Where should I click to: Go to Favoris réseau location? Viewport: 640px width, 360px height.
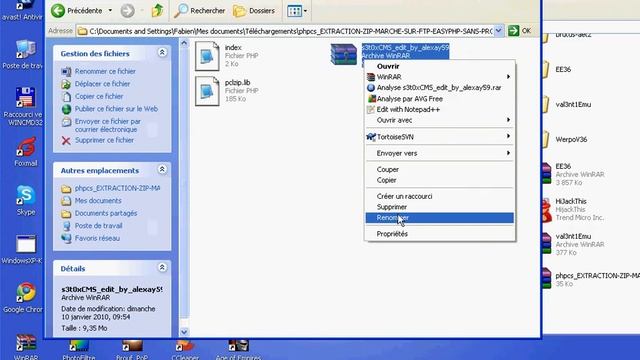tap(97, 238)
